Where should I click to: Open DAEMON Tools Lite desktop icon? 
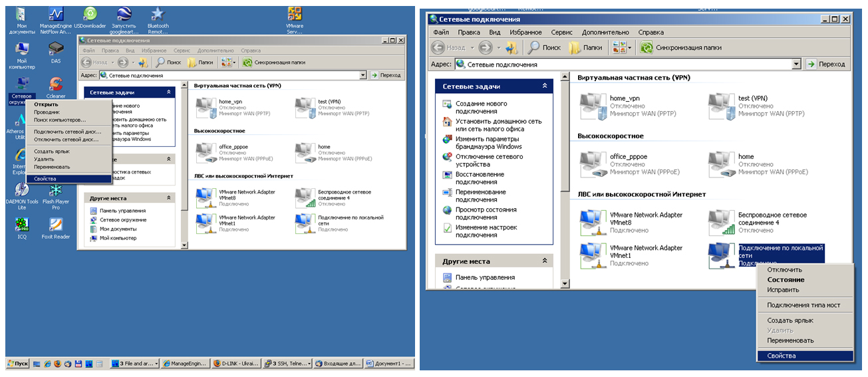[x=21, y=191]
